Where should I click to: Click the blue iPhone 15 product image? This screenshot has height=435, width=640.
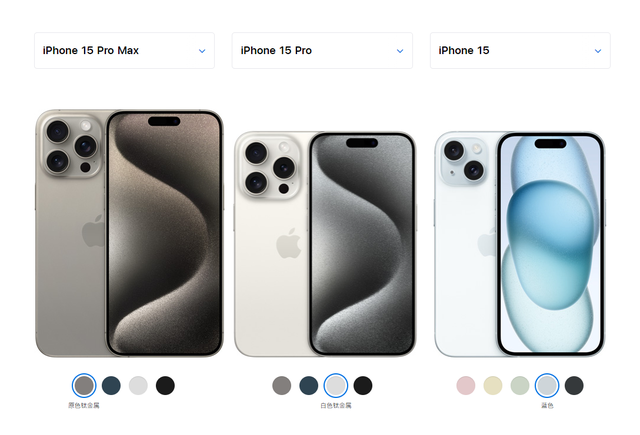(x=520, y=244)
